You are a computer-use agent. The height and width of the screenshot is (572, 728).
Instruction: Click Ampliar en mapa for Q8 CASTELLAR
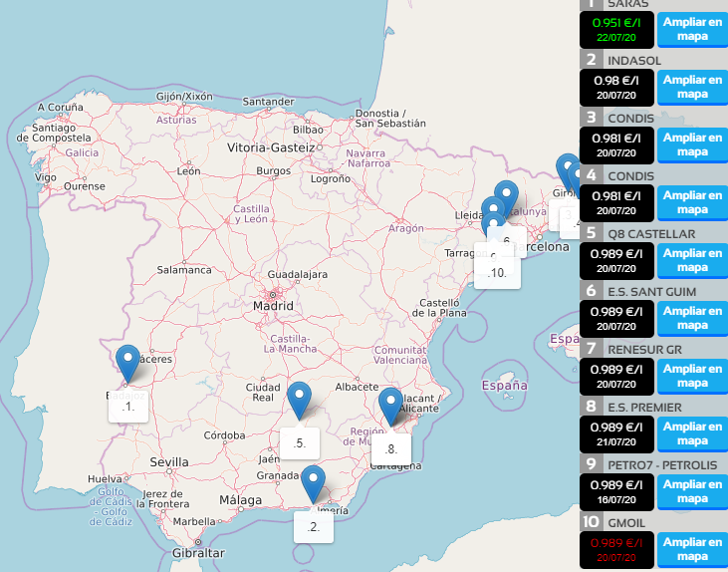[x=692, y=260]
